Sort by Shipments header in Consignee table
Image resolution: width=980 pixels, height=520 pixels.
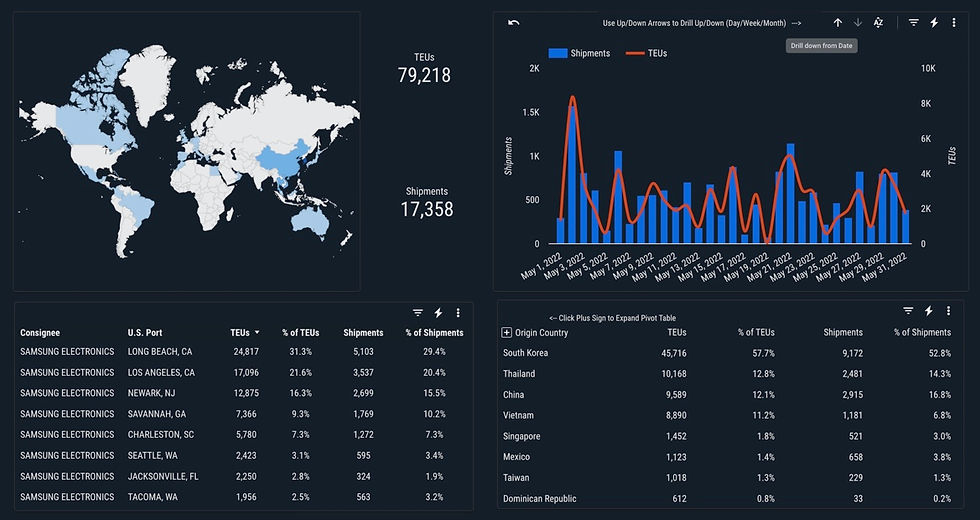pos(363,333)
